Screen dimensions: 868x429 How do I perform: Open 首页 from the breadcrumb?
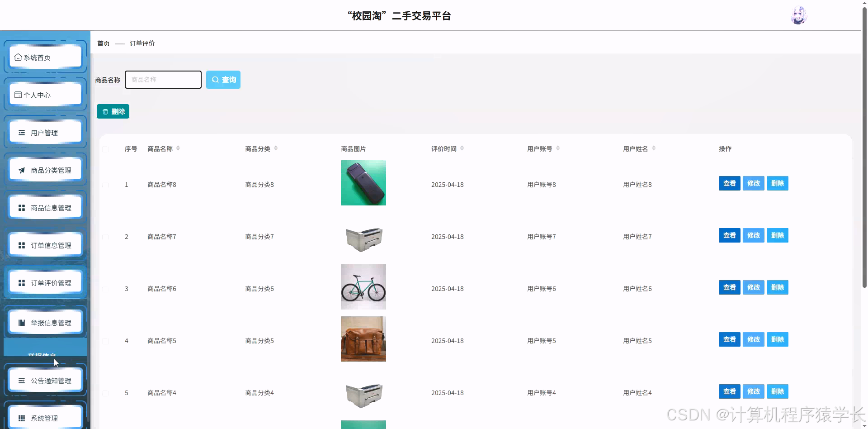(x=103, y=43)
